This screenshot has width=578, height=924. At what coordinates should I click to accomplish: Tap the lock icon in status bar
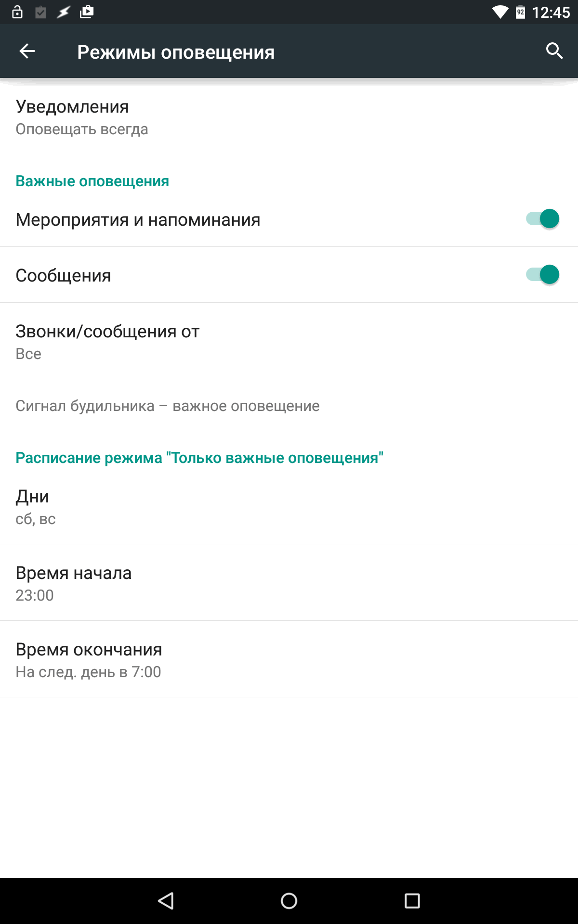coord(17,12)
